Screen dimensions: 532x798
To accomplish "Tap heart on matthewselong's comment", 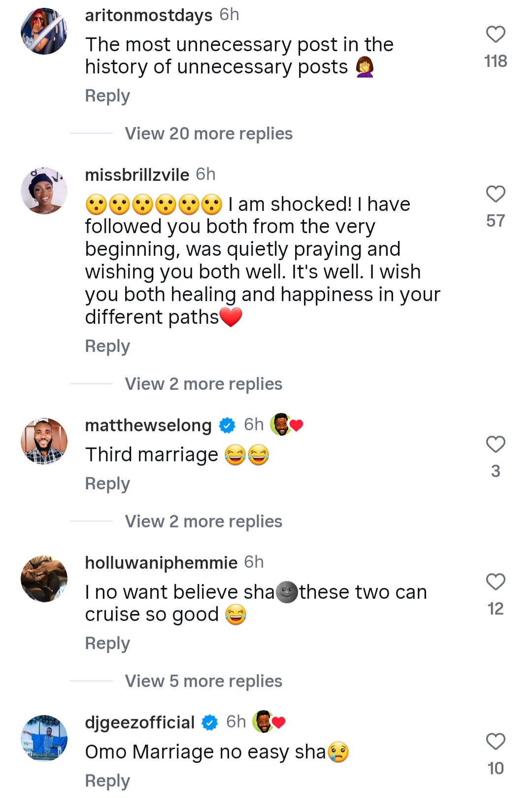I will click(x=495, y=445).
